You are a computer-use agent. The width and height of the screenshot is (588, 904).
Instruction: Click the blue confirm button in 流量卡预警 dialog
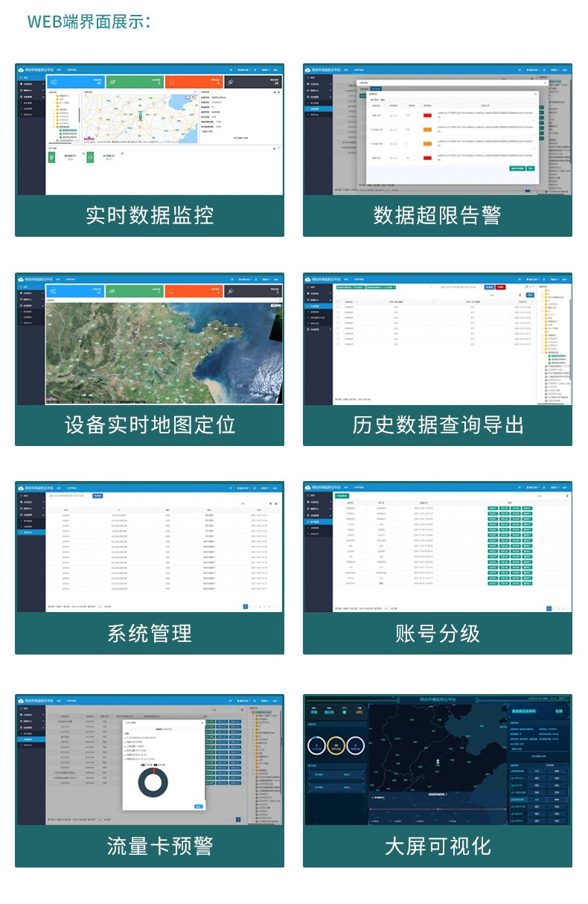(198, 806)
